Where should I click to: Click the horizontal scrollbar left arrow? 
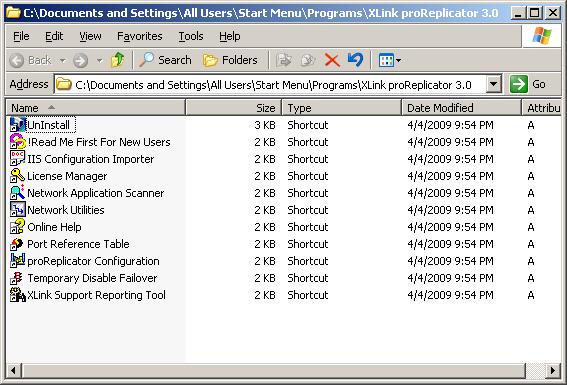click(14, 370)
